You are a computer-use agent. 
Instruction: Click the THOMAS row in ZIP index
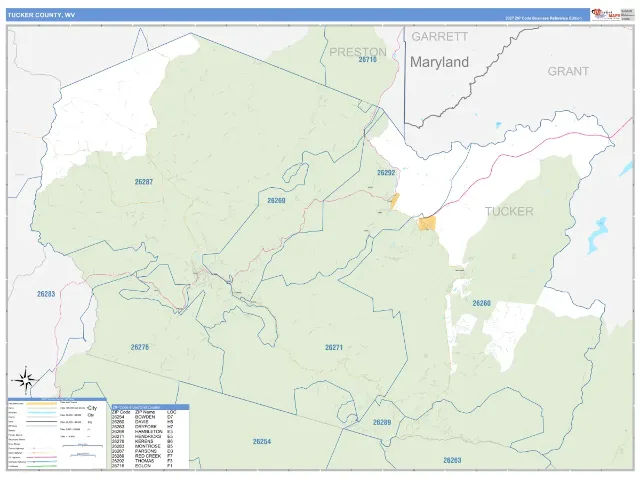(x=143, y=461)
